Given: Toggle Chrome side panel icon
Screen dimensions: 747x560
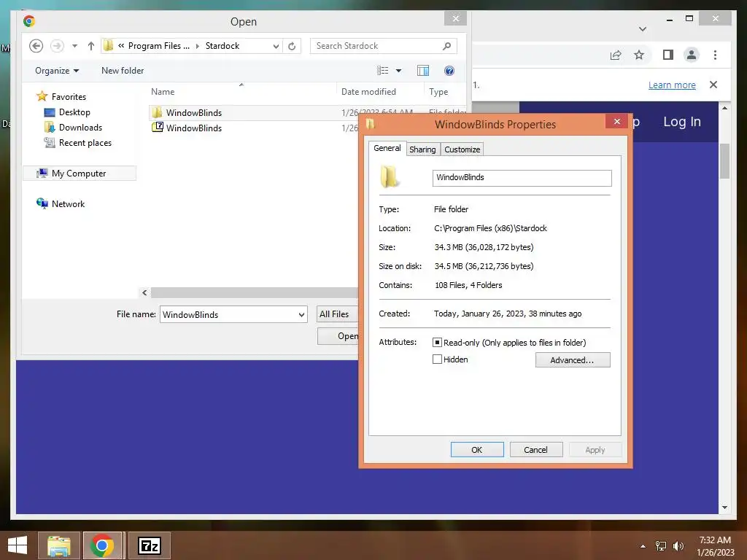Looking at the screenshot, I should (668, 55).
